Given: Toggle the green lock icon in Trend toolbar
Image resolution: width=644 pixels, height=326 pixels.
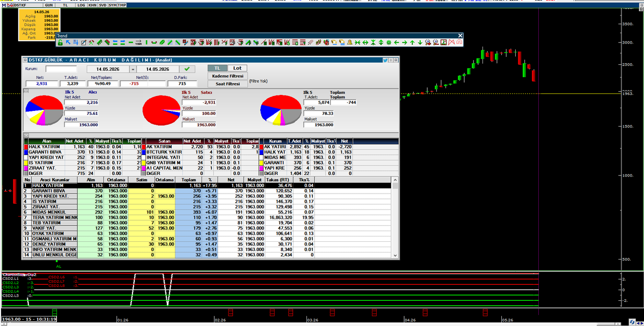Looking at the screenshot, I should coord(60,42).
